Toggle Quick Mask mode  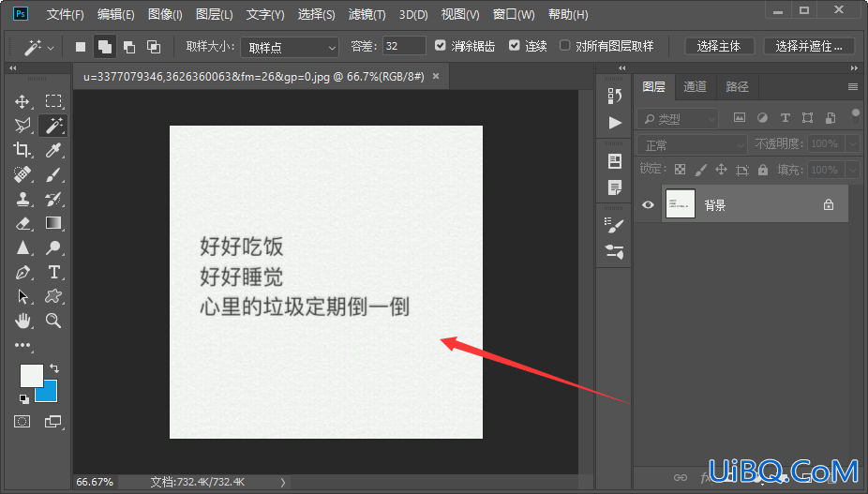[22, 422]
